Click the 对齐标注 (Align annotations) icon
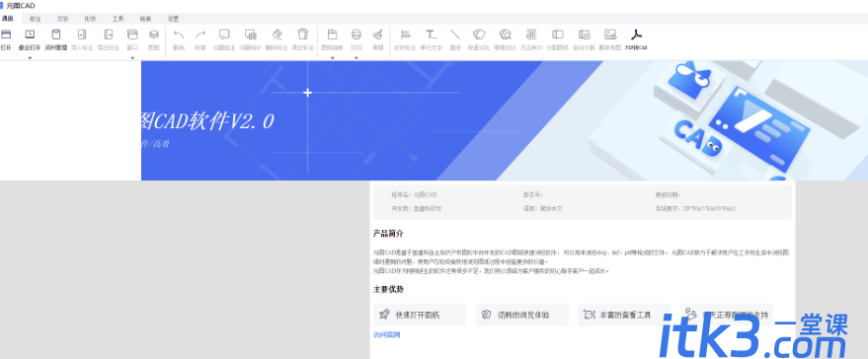This screenshot has width=868, height=359. point(405,35)
